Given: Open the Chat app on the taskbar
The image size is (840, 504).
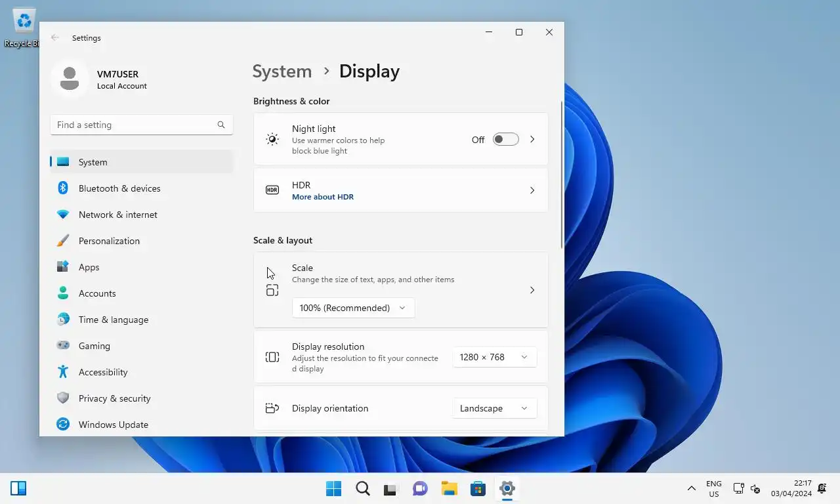Looking at the screenshot, I should (421, 488).
